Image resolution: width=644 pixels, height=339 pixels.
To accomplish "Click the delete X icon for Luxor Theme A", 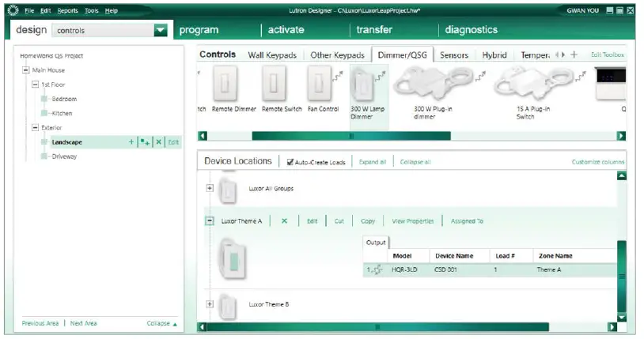I will [284, 221].
